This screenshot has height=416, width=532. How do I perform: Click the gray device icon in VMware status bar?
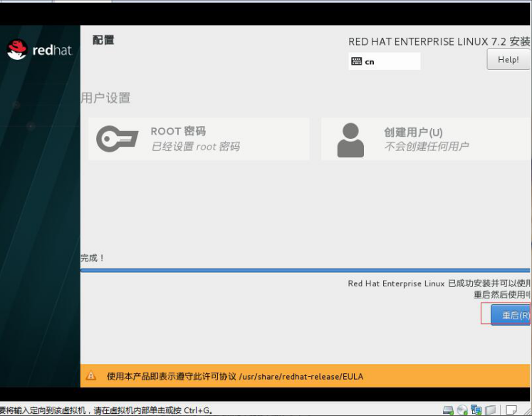coord(490,410)
